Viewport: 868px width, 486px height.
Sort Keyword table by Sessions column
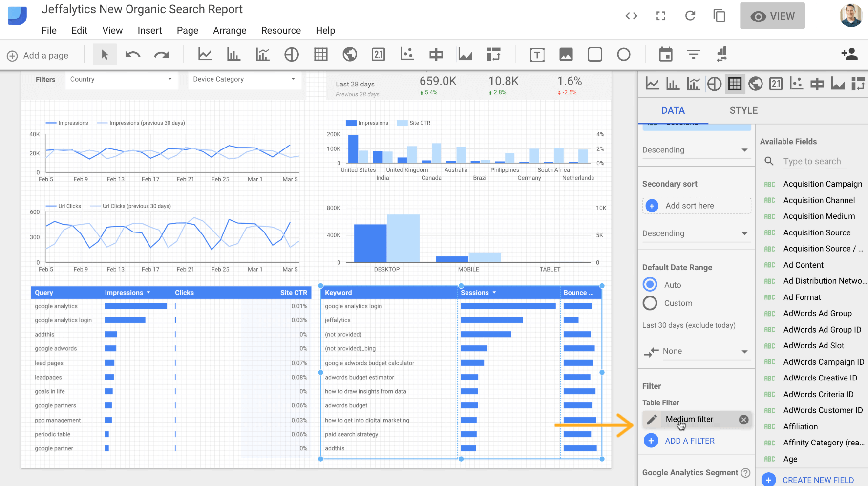(x=479, y=293)
